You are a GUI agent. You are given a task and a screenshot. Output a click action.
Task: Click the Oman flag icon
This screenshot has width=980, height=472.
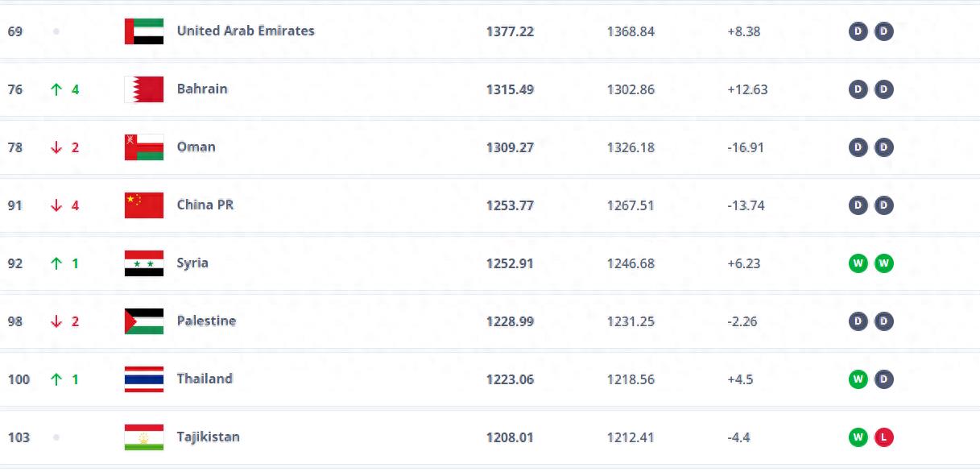pos(144,147)
